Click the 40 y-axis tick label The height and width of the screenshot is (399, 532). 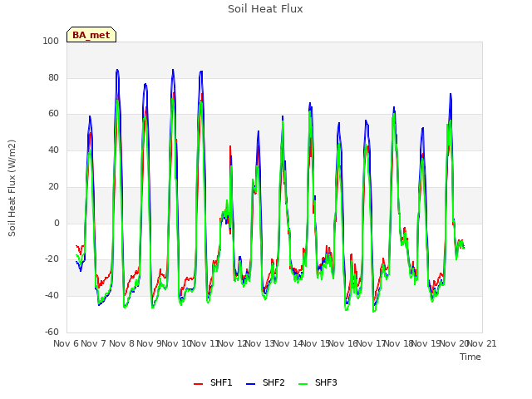pos(53,150)
